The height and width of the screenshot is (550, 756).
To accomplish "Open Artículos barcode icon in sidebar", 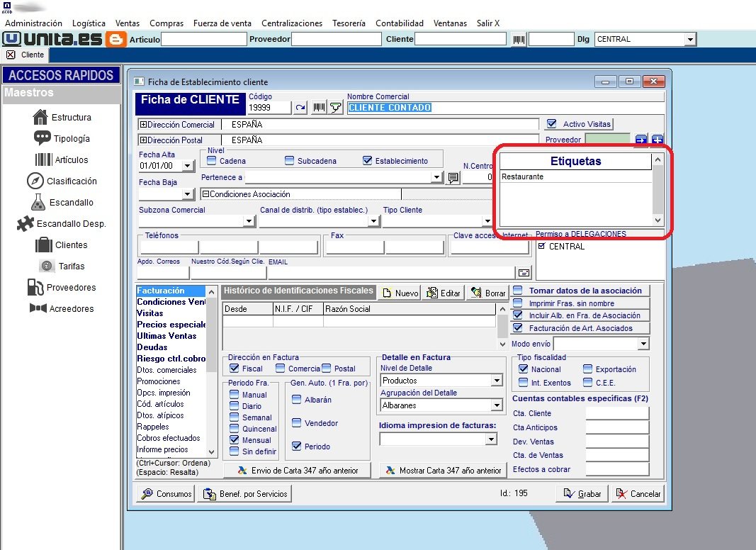I will point(45,159).
